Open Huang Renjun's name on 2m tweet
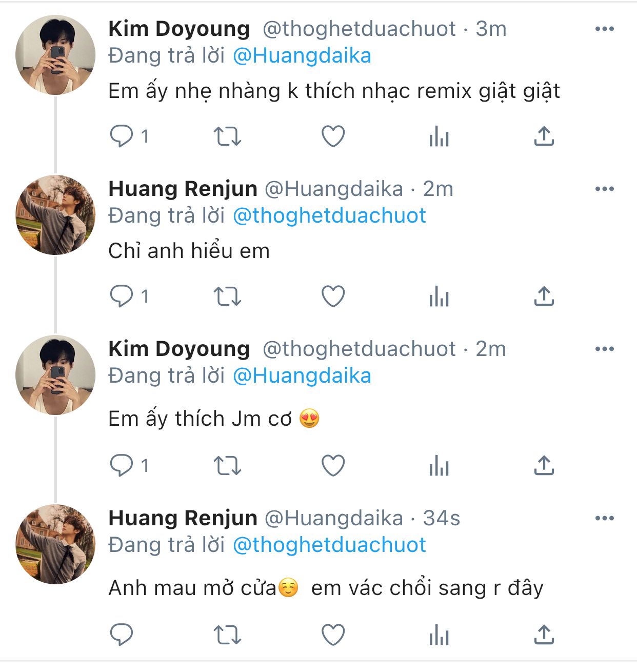Screen dimensions: 637x672 (183, 189)
